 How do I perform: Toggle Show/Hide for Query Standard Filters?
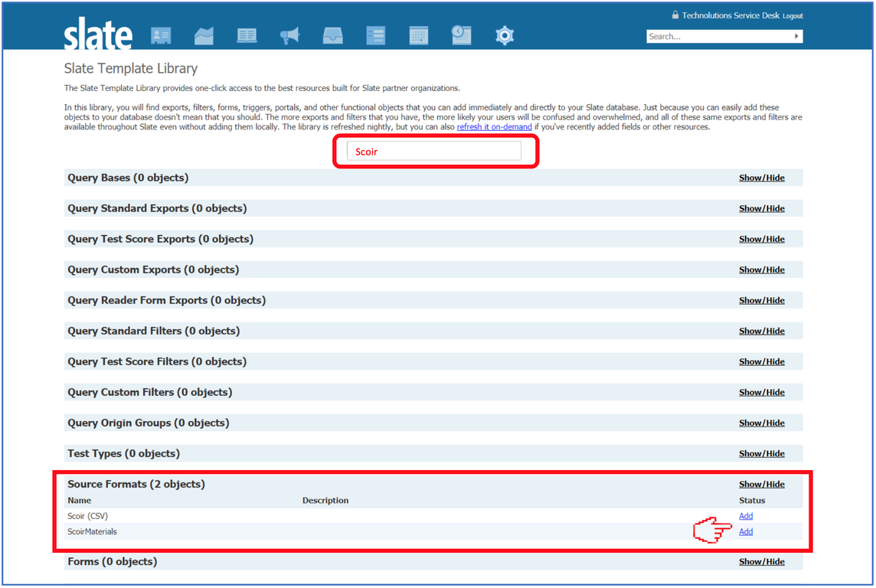coord(761,332)
